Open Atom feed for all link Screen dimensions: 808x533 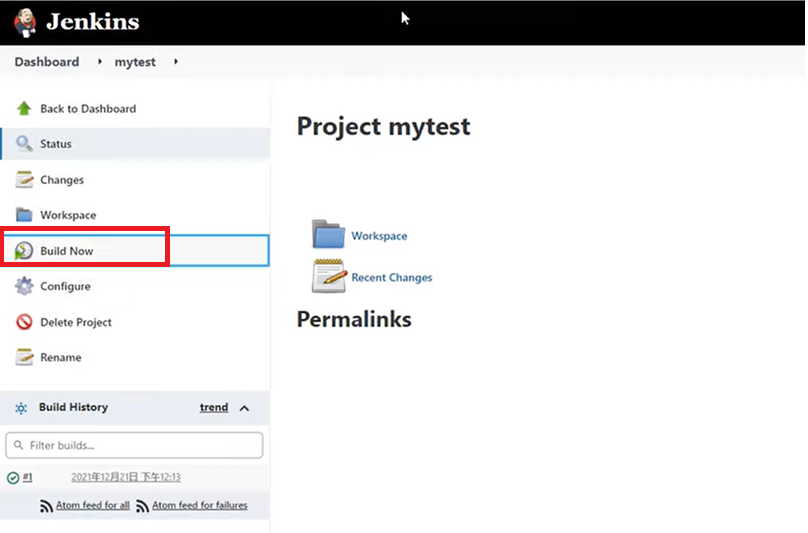pyautogui.click(x=93, y=505)
